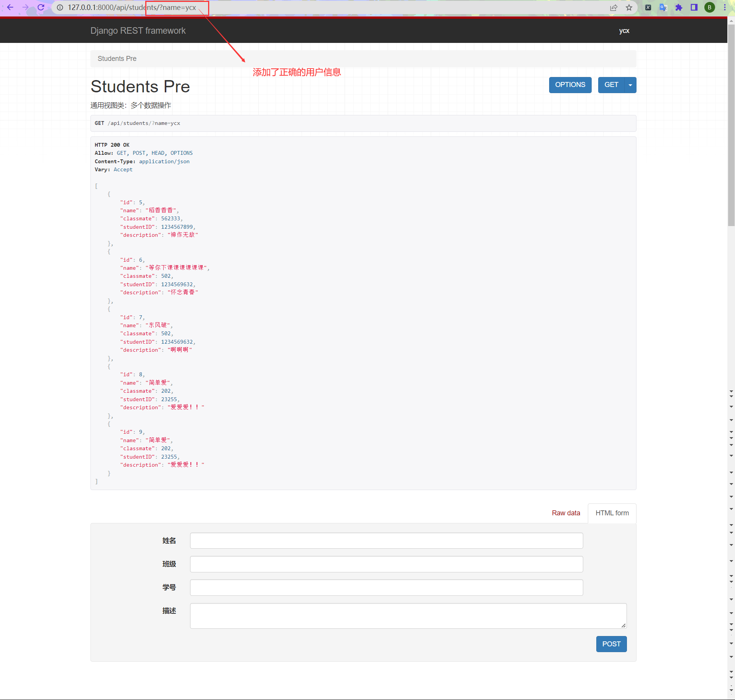Click the browser forward arrow
735x700 pixels.
tap(25, 7)
